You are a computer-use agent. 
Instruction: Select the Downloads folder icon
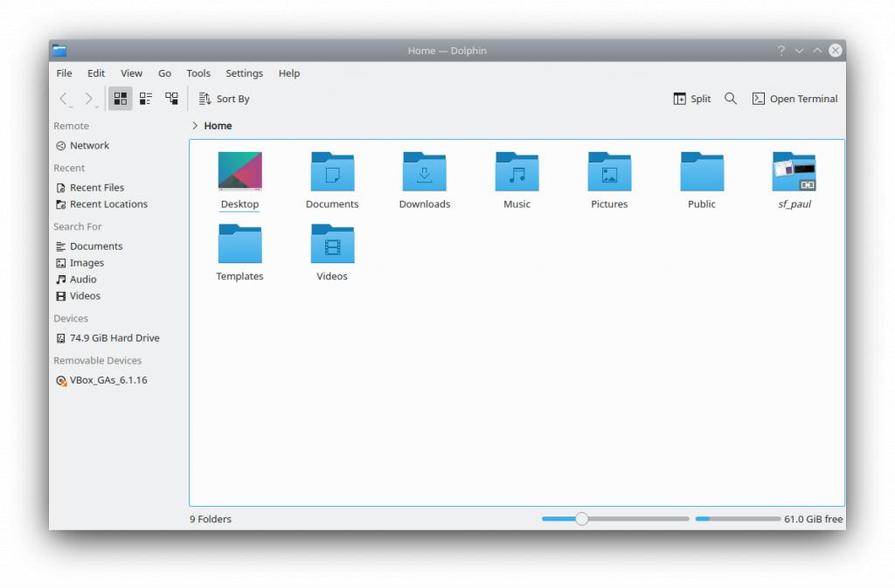pos(424,172)
